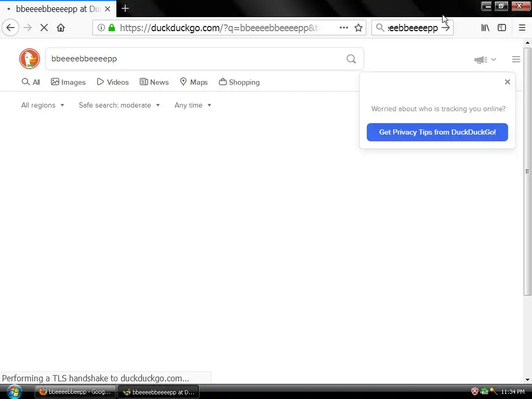The width and height of the screenshot is (532, 399).
Task: Open the DuckDuckGo megaphone dropdown
Action: point(485,60)
